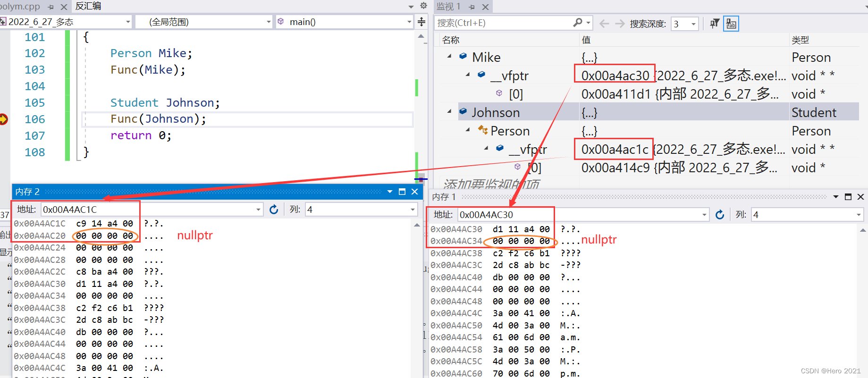
Task: Collapse __vfptr under Mike
Action: pos(468,75)
